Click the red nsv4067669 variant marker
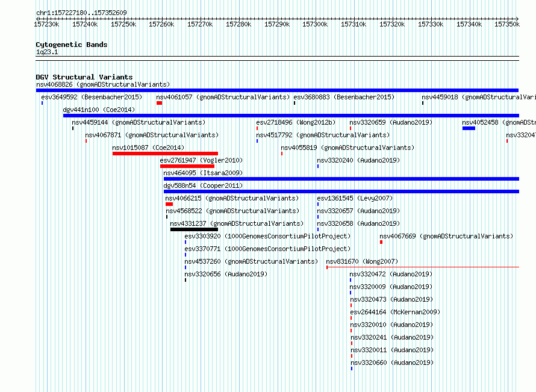The image size is (536, 392). click(381, 242)
